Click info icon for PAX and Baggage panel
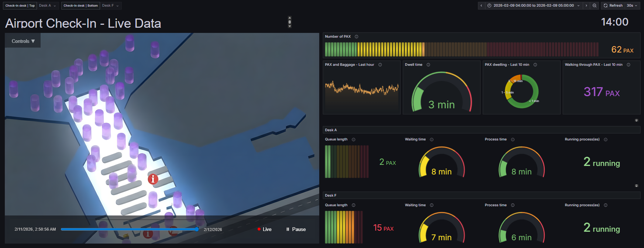Viewport: 644px width, 248px height. pos(380,65)
